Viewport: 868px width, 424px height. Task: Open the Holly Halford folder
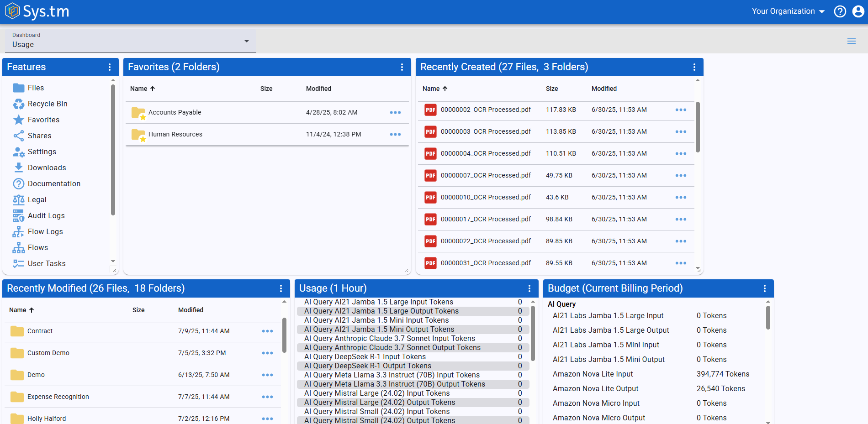[x=47, y=419]
